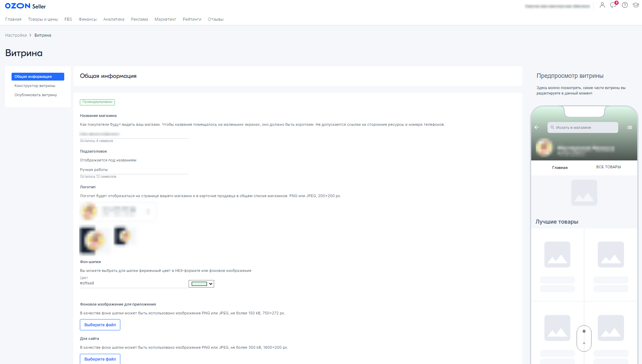
Task: Click the Логотип section label
Action: point(88,187)
